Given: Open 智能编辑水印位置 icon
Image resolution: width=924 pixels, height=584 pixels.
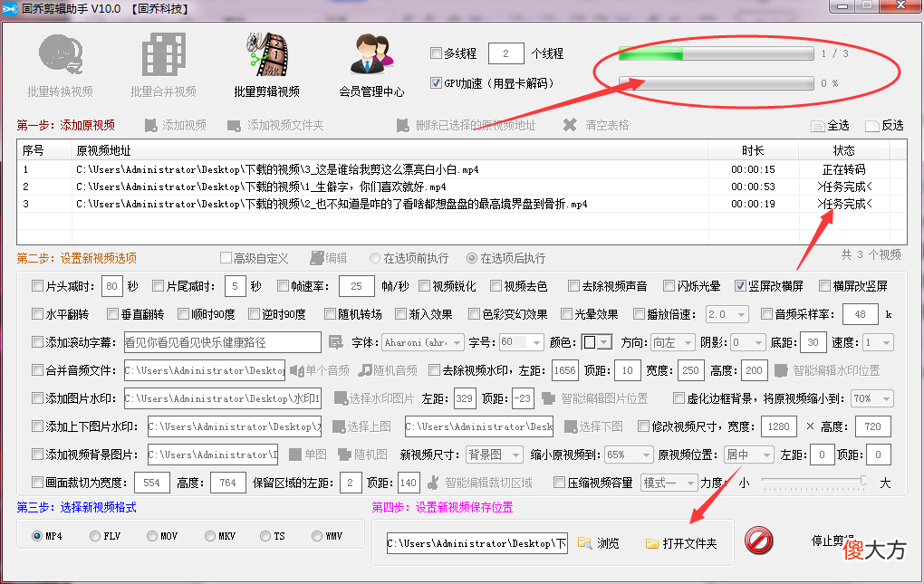Looking at the screenshot, I should click(x=782, y=370).
